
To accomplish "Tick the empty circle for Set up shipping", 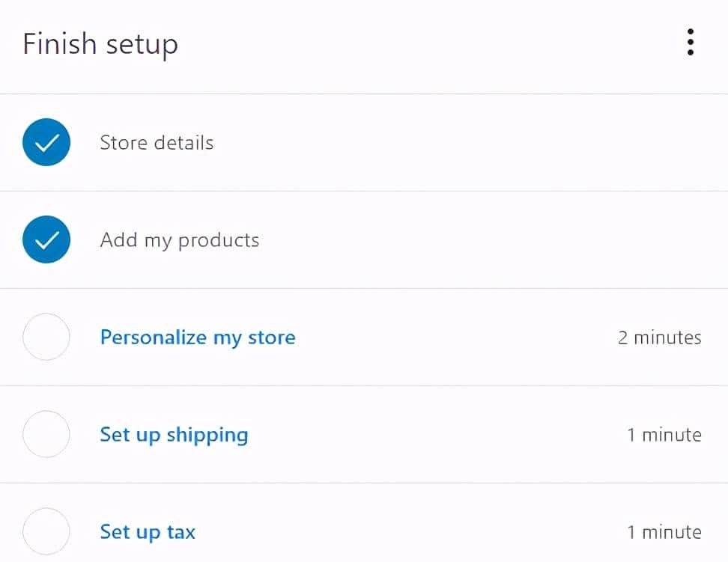I will point(46,434).
